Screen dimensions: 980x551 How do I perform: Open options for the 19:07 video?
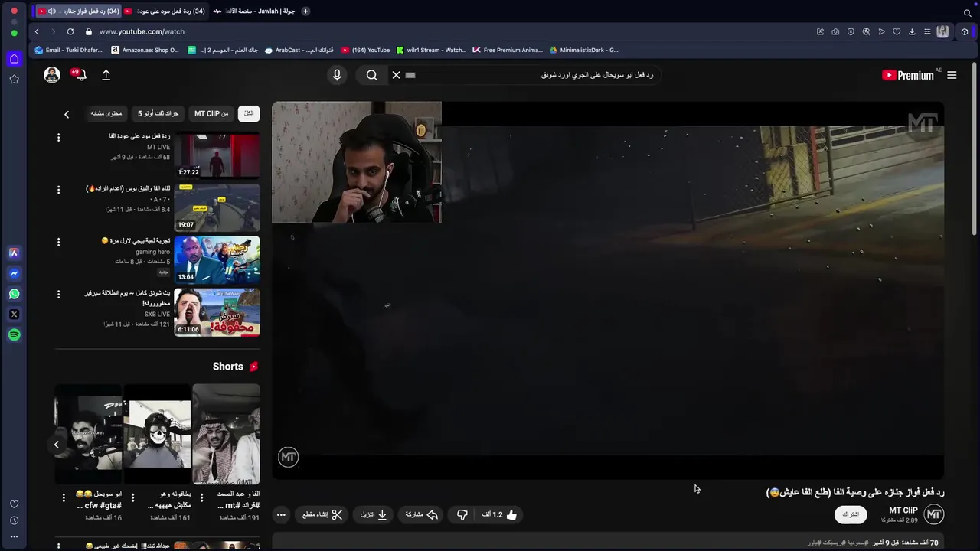coord(58,190)
